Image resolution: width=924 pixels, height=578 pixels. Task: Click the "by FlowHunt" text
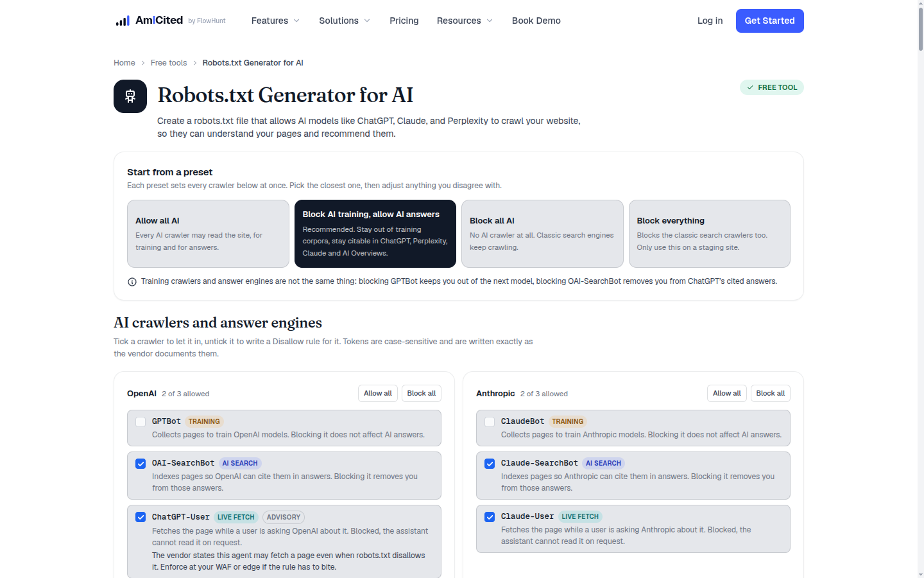coord(207,21)
